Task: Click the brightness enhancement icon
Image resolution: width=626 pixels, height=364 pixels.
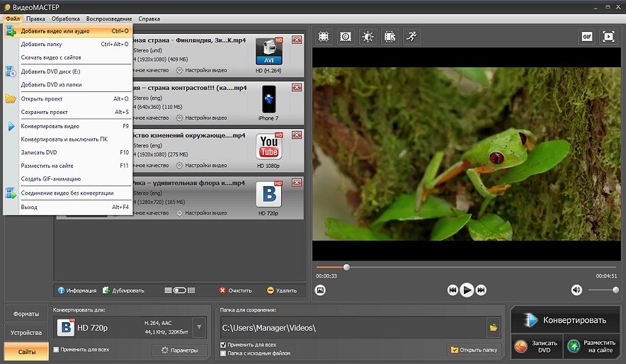Action: pyautogui.click(x=368, y=36)
